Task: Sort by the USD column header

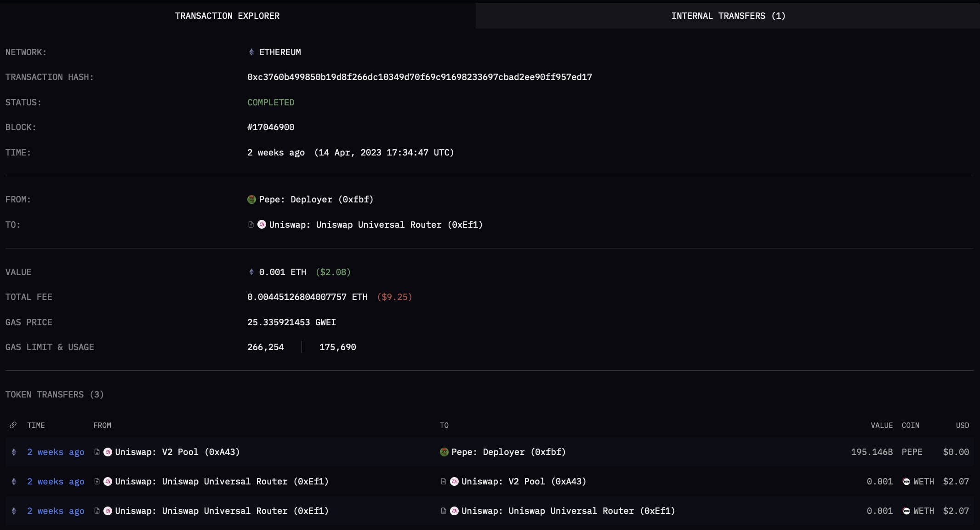Action: click(x=963, y=425)
